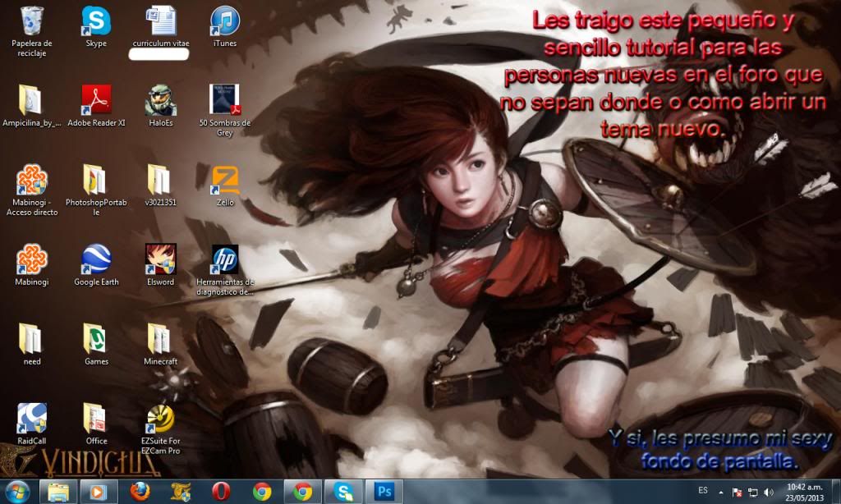Click the Windows Start button

[x=17, y=491]
